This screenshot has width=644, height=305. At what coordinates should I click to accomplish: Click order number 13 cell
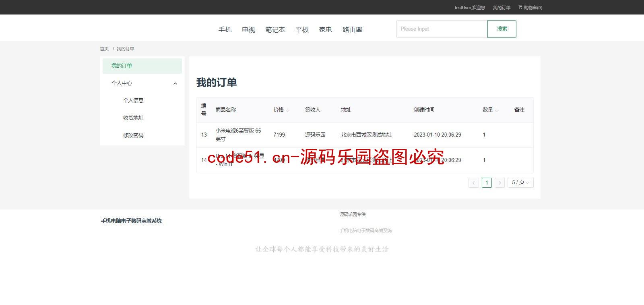204,135
